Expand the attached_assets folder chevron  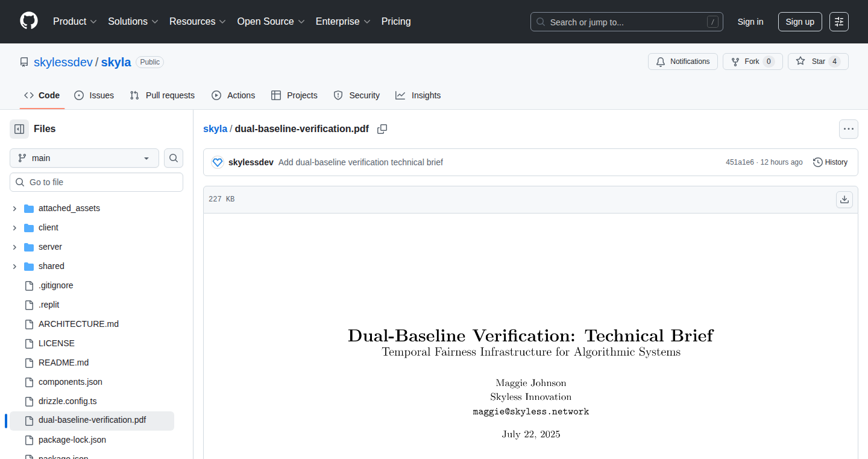14,208
